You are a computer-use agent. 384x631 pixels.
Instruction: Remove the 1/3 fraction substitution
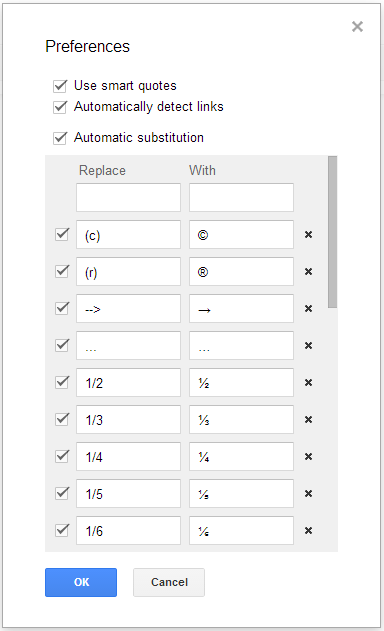point(308,420)
